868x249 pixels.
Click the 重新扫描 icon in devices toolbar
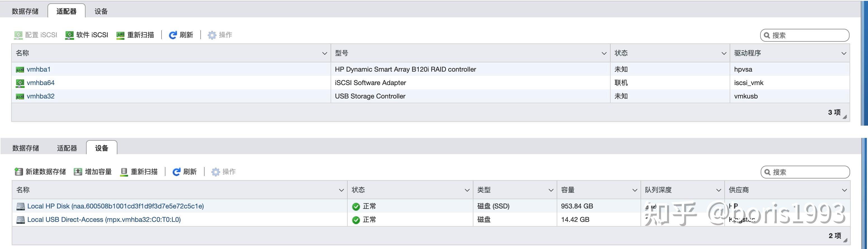(124, 172)
